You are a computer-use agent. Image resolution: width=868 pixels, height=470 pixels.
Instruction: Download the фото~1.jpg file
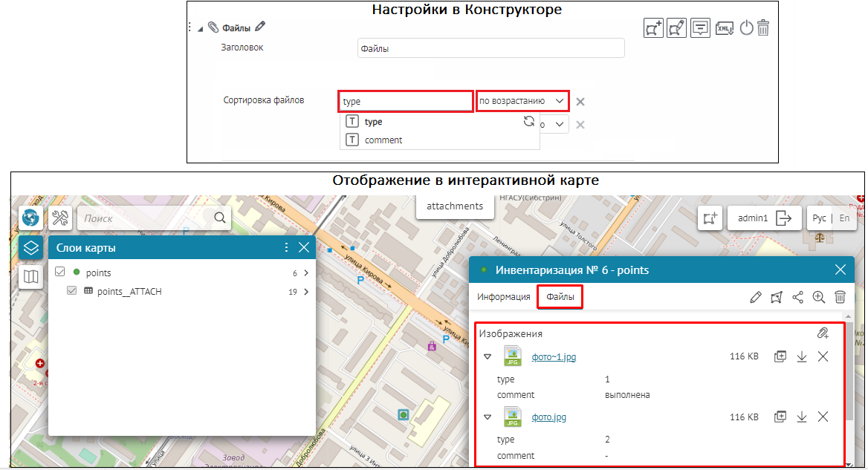802,356
